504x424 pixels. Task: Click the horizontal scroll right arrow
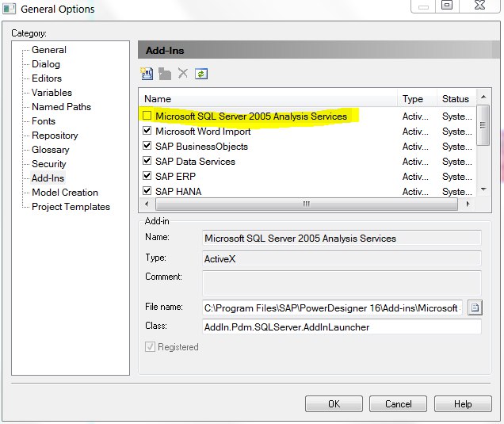(x=468, y=204)
